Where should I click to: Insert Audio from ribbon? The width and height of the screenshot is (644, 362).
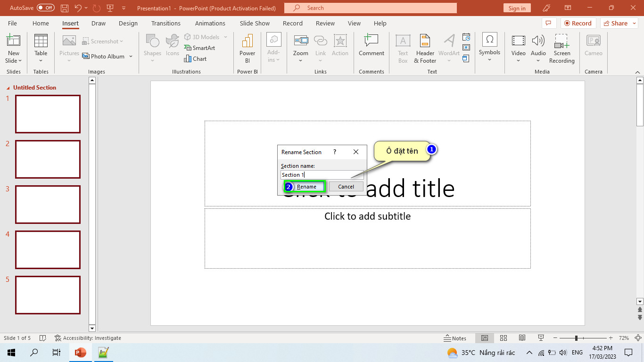538,48
